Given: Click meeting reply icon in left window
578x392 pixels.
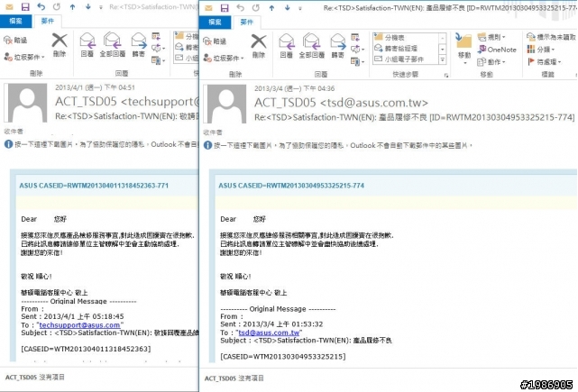Looking at the screenshot, I should click(156, 36).
